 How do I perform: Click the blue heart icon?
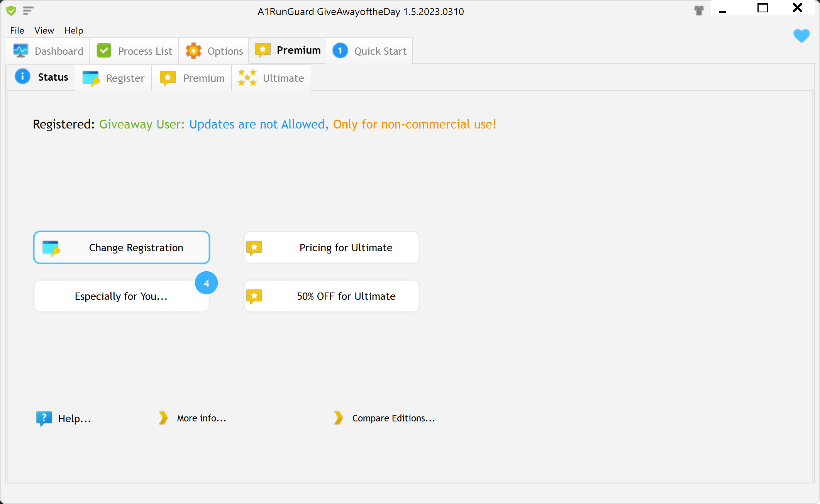[x=801, y=36]
